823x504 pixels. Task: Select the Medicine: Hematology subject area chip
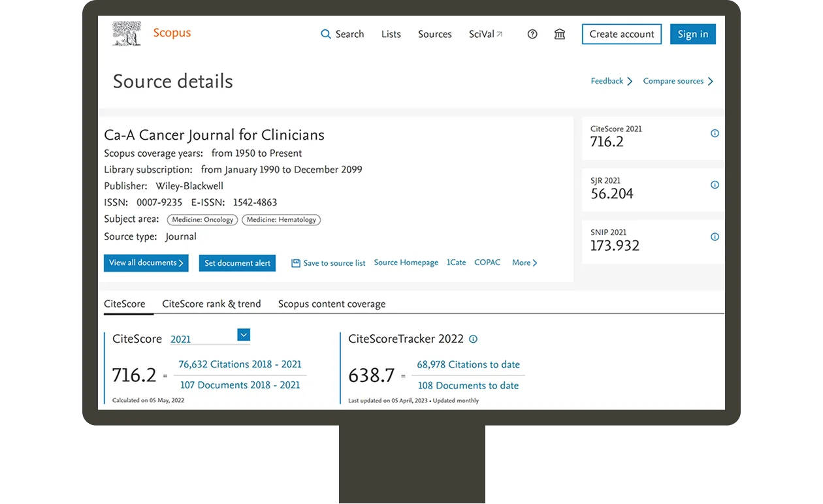click(281, 220)
